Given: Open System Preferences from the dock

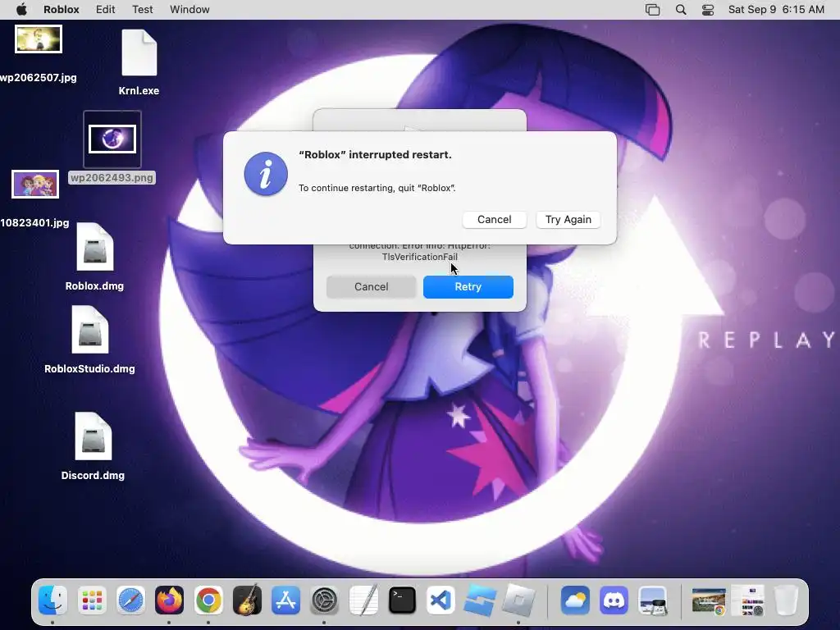Looking at the screenshot, I should [325, 600].
